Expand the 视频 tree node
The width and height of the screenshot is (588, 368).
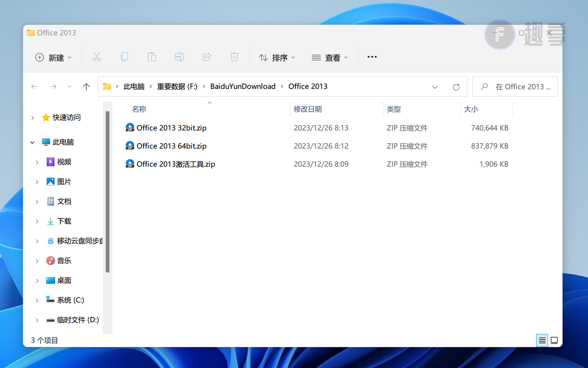click(37, 162)
